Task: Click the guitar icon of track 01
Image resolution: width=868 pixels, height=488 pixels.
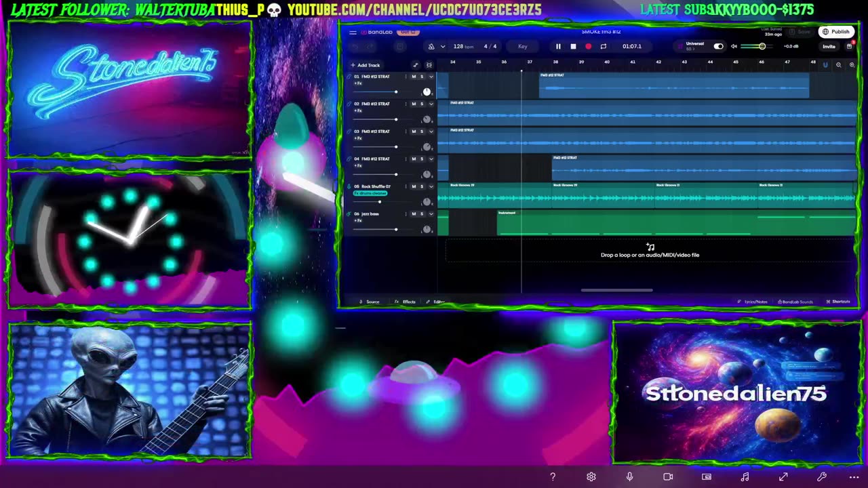Action: coord(349,77)
